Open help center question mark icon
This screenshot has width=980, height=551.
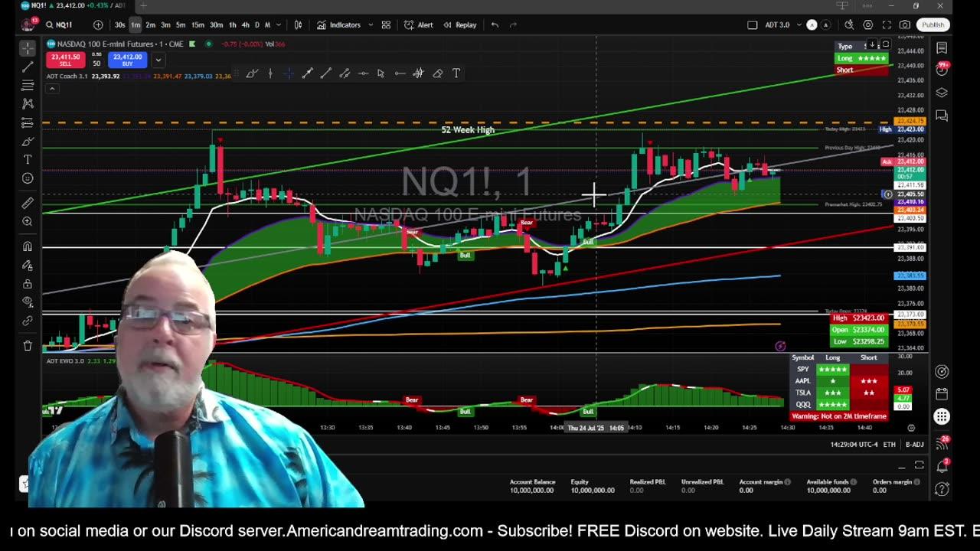pyautogui.click(x=942, y=488)
